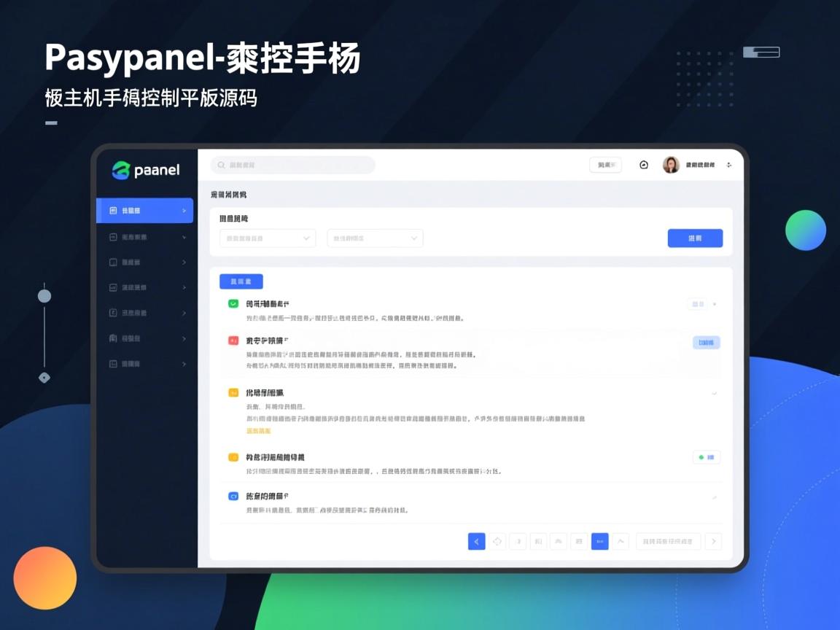This screenshot has width=840, height=630.
Task: Expand the first dropdown filter field
Action: (267, 238)
